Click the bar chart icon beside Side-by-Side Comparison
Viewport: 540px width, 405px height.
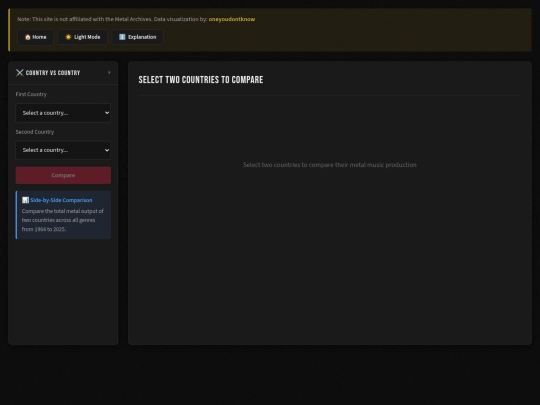[x=25, y=200]
